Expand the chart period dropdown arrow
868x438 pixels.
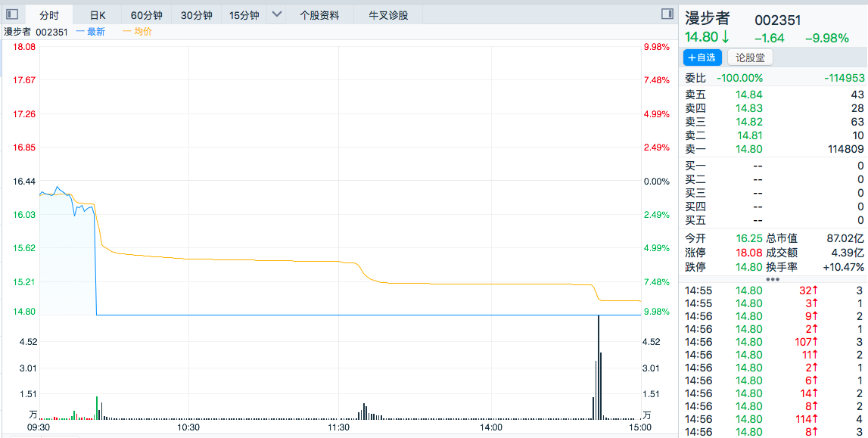coord(276,14)
